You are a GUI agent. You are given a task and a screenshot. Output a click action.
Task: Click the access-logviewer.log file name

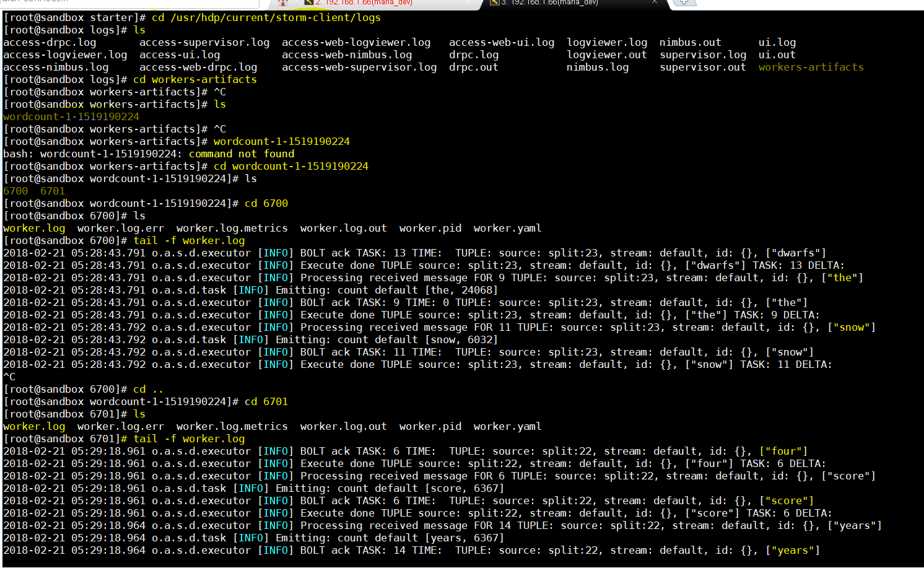coord(65,55)
